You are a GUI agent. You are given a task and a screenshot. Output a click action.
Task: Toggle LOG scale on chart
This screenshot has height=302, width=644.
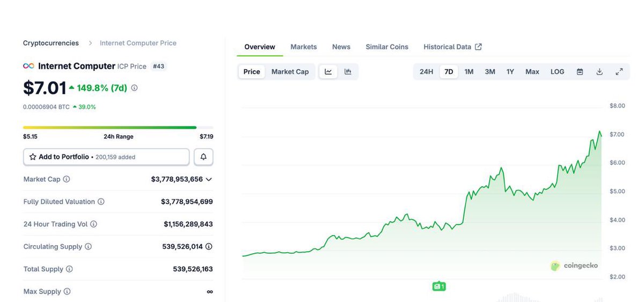coord(558,72)
